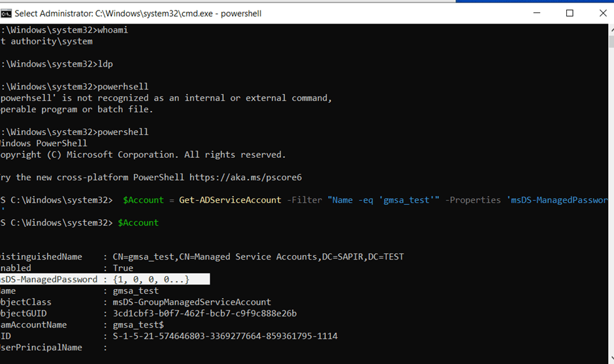Click the Get-ADServiceAccount cmdlet text
Viewport: 614px width, 364px height.
[x=230, y=200]
